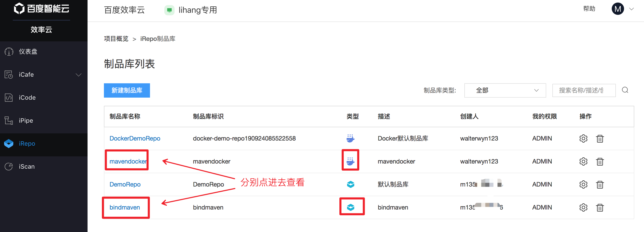Open the DockerDemoRepo repository link
The image size is (644, 232).
[x=135, y=138]
